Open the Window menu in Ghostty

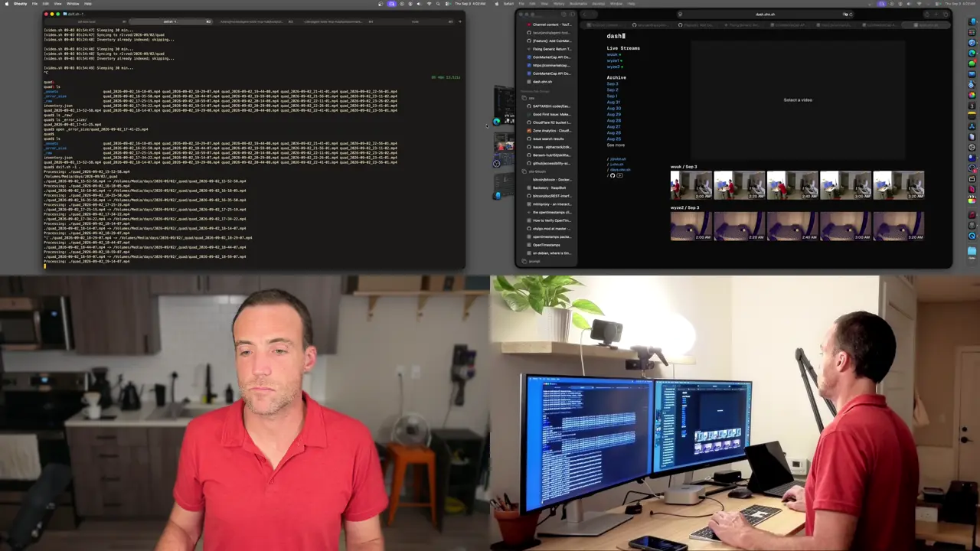[x=74, y=3]
